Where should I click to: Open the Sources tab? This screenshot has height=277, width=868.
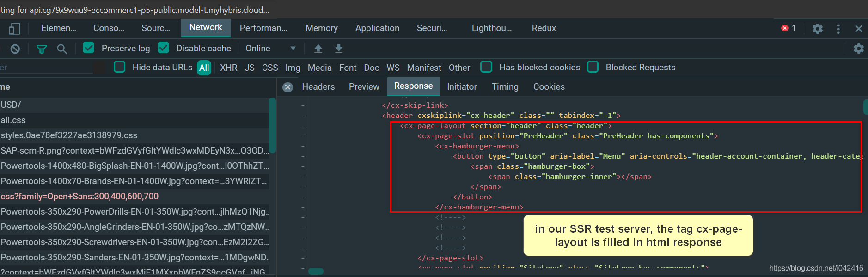click(x=156, y=28)
